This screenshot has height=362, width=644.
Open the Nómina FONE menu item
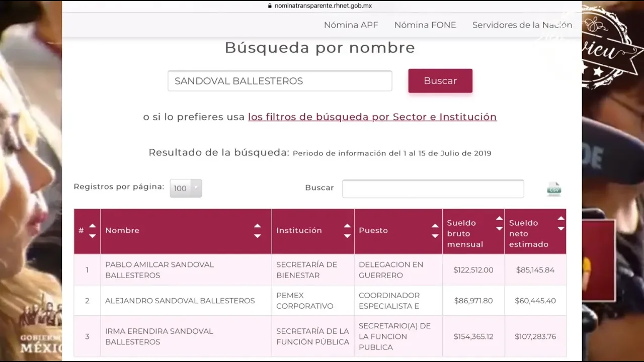425,25
